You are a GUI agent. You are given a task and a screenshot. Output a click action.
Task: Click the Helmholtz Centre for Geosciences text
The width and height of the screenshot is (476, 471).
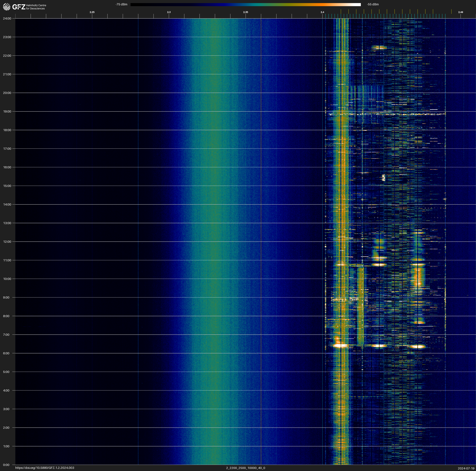point(36,7)
